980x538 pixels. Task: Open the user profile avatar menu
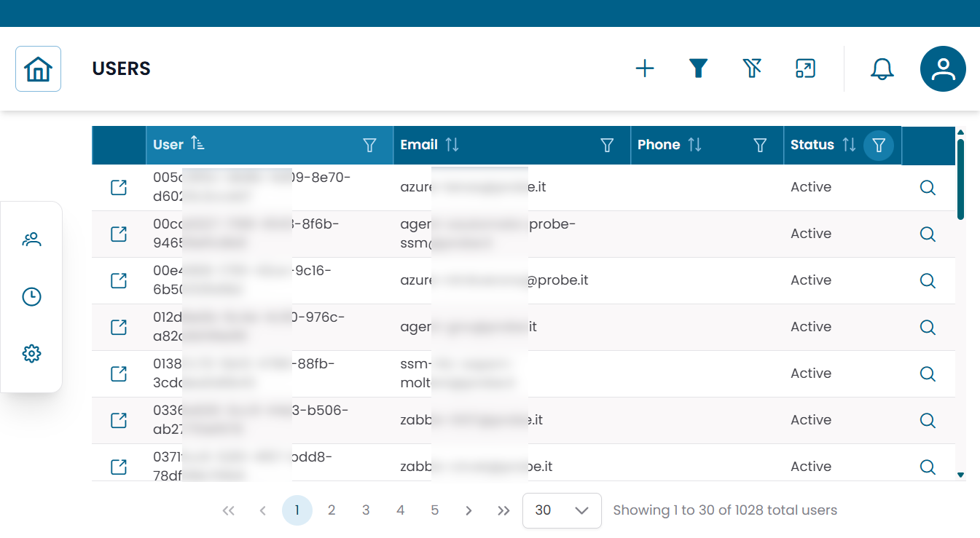coord(943,69)
